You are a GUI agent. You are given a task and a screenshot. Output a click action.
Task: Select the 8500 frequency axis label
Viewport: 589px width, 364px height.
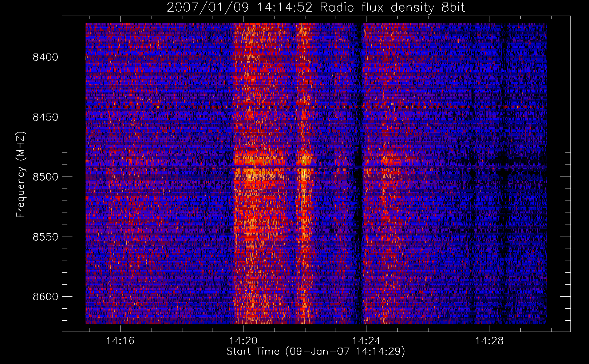pos(45,177)
